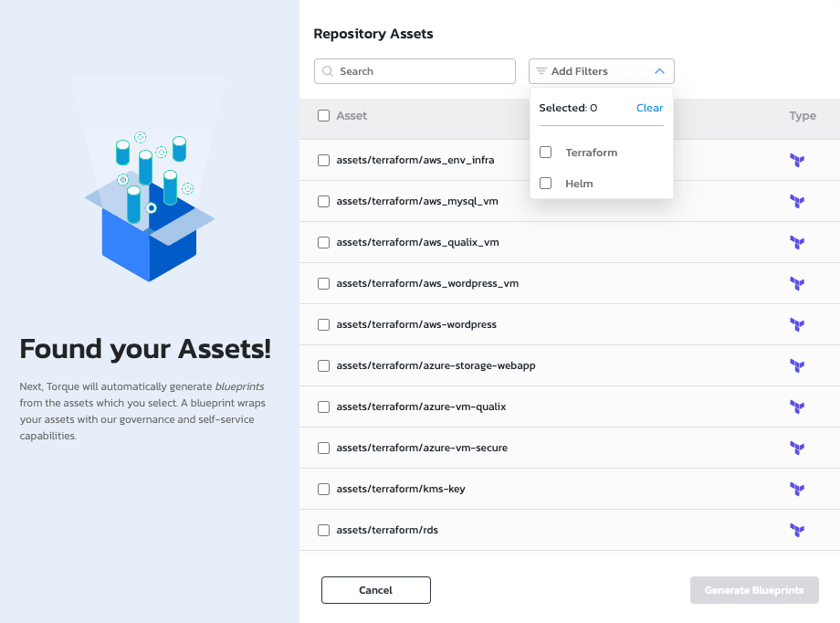Viewport: 840px width, 623px height.
Task: Click the Terraform icon for aws_wordpress_vm row
Action: 797,284
